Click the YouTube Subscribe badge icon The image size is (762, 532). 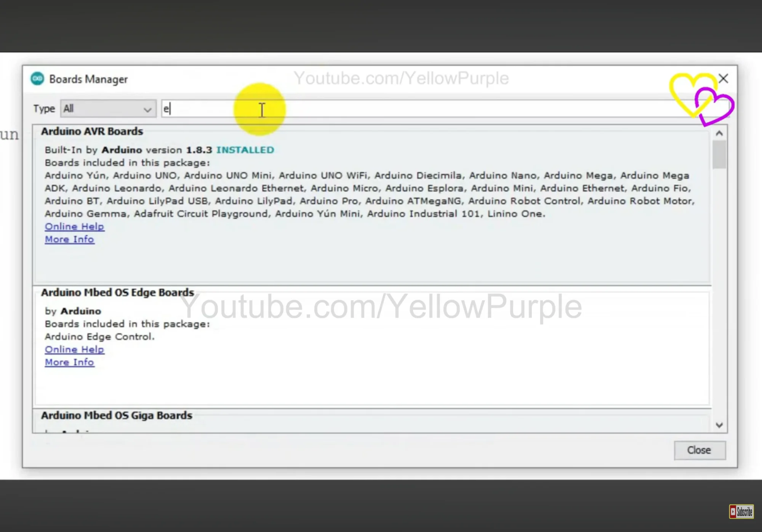click(741, 511)
